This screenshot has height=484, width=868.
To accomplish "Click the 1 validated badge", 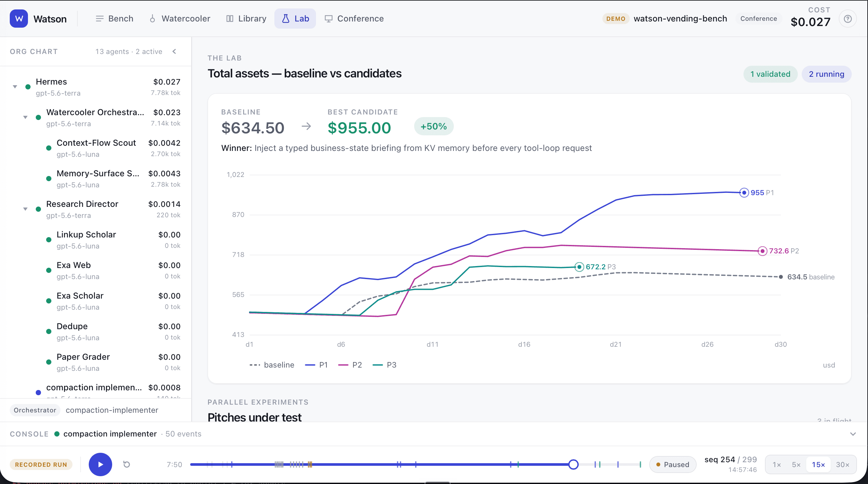I will point(770,74).
